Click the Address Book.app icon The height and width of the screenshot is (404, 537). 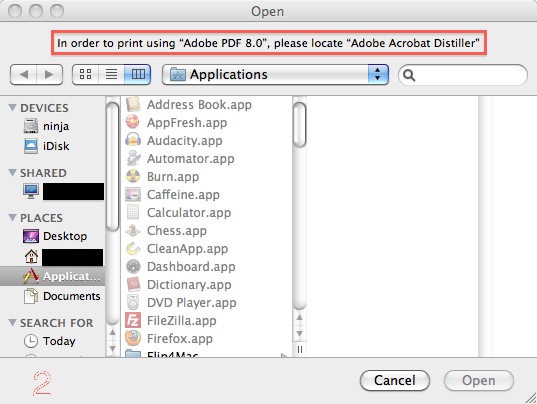pyautogui.click(x=133, y=104)
